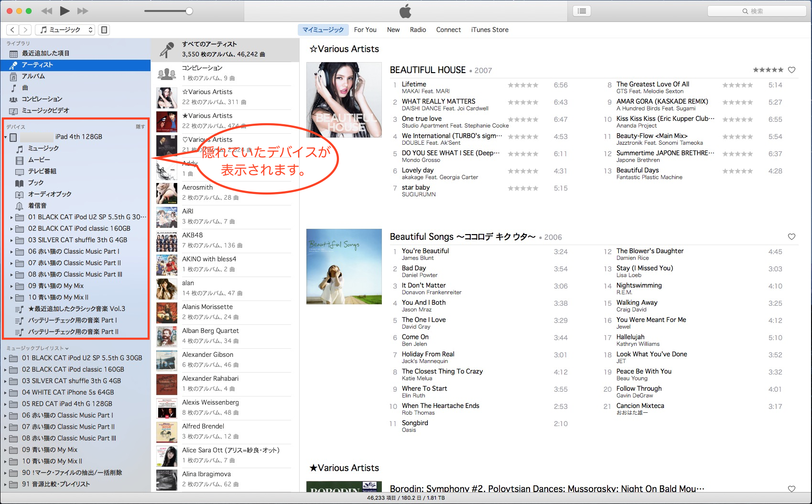Select コンピレーション in the library sidebar
812x504 pixels.
76,99
